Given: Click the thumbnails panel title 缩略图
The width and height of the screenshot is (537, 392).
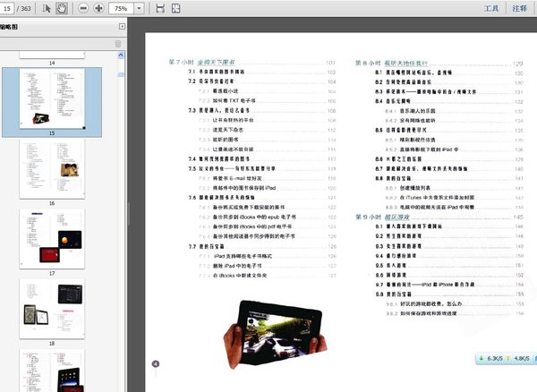Looking at the screenshot, I should coord(9,27).
